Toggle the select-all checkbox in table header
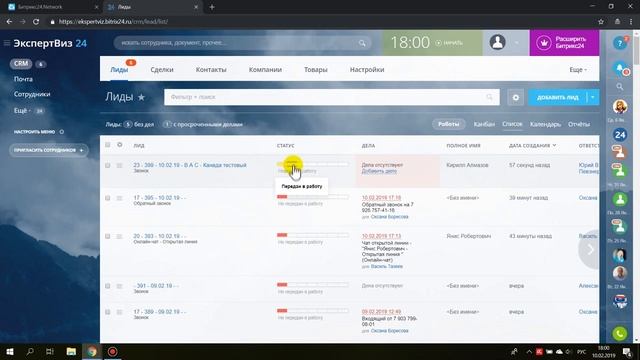The image size is (640, 360). pyautogui.click(x=107, y=145)
